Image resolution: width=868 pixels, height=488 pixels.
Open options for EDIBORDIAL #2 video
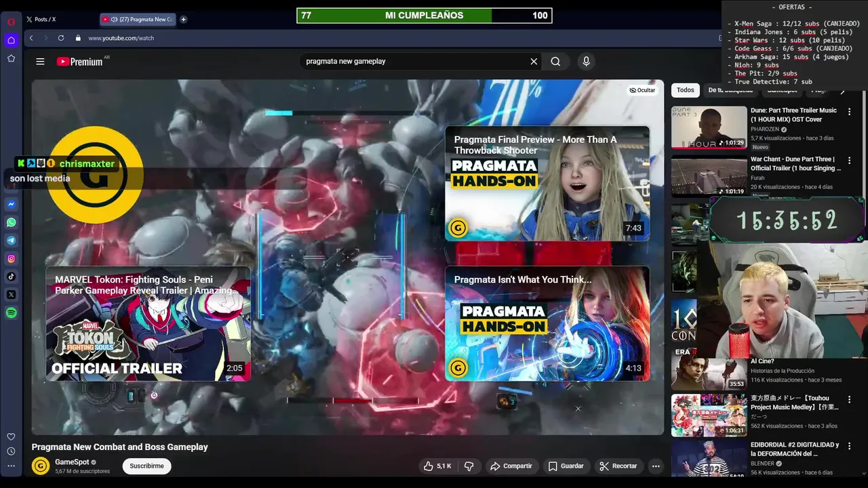pos(849,447)
